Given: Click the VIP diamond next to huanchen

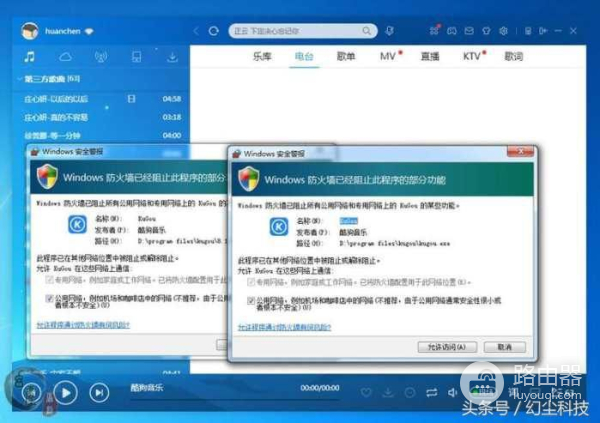Looking at the screenshot, I should (89, 31).
